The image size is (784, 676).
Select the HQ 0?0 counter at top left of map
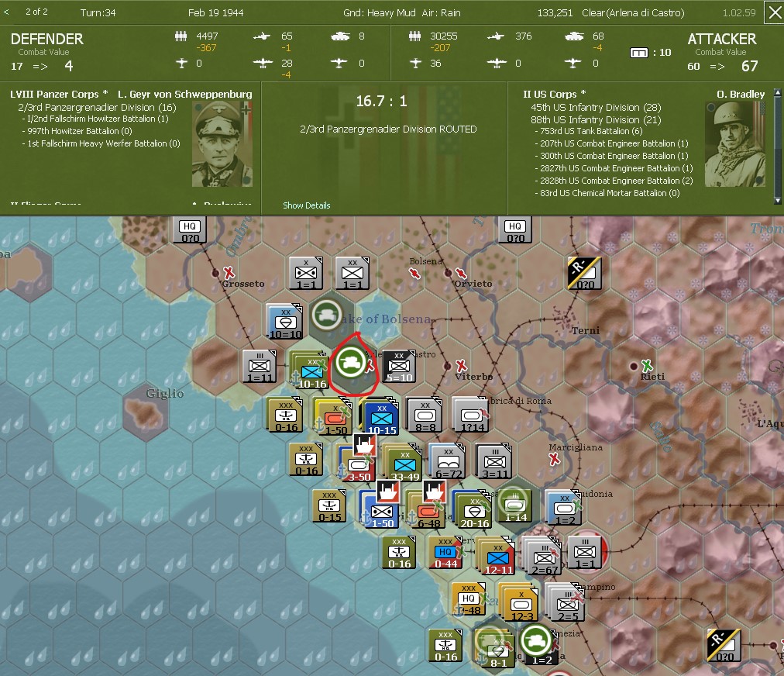click(190, 230)
